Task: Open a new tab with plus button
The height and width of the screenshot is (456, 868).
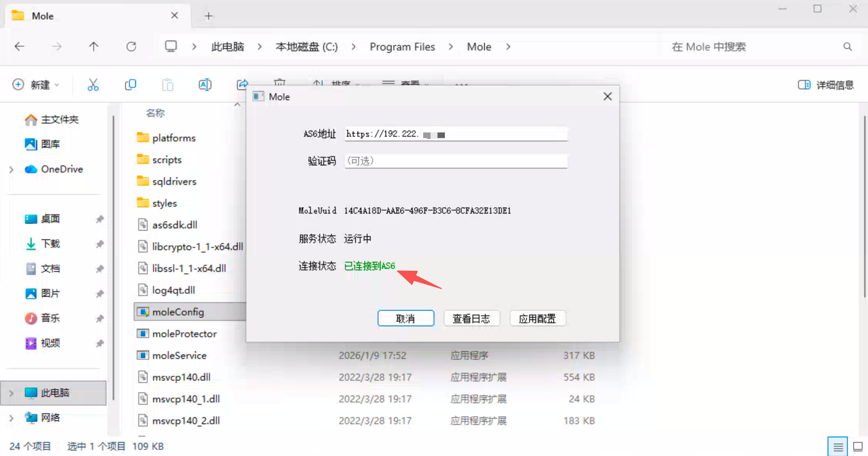Action: click(209, 16)
